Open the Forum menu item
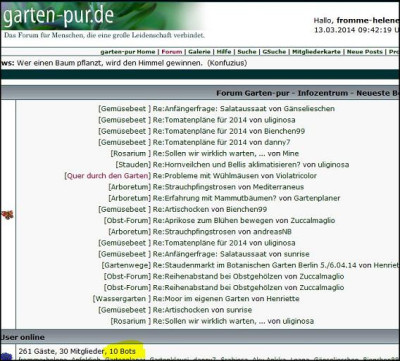400x361 pixels. (172, 52)
